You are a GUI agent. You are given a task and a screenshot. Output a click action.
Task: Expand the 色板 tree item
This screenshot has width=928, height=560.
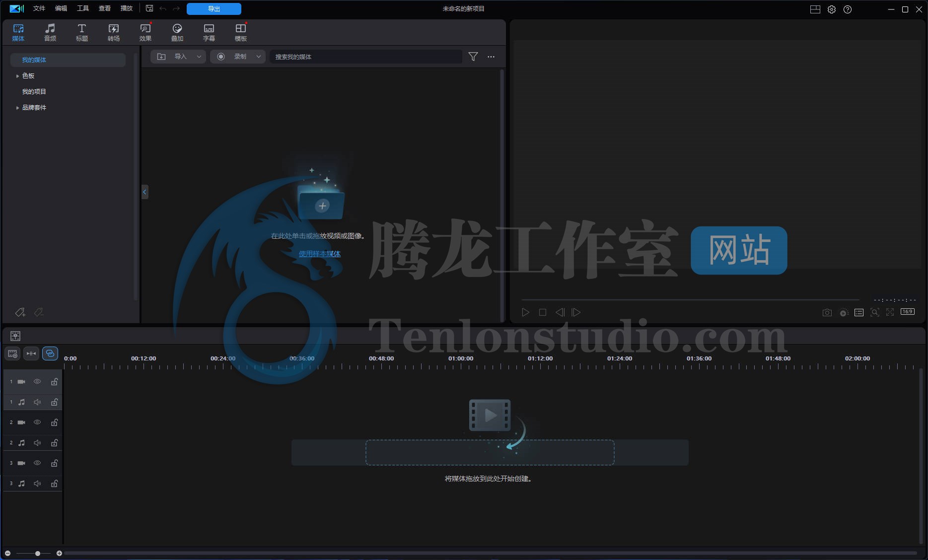click(18, 75)
